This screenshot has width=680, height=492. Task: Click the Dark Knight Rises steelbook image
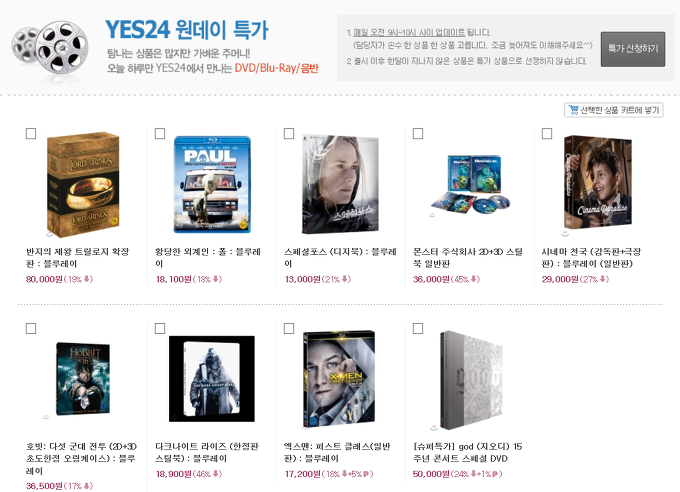(212, 379)
